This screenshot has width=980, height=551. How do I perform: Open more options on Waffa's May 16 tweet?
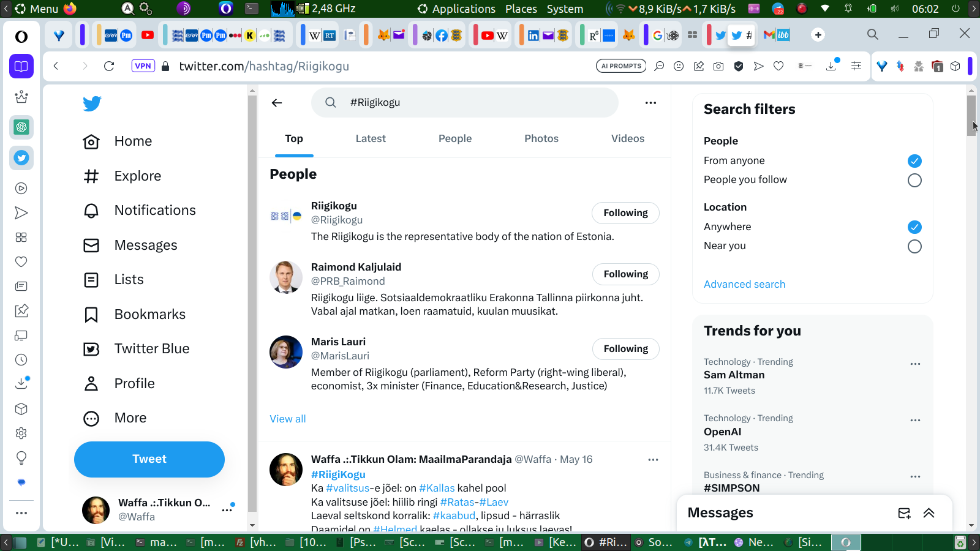pyautogui.click(x=653, y=460)
